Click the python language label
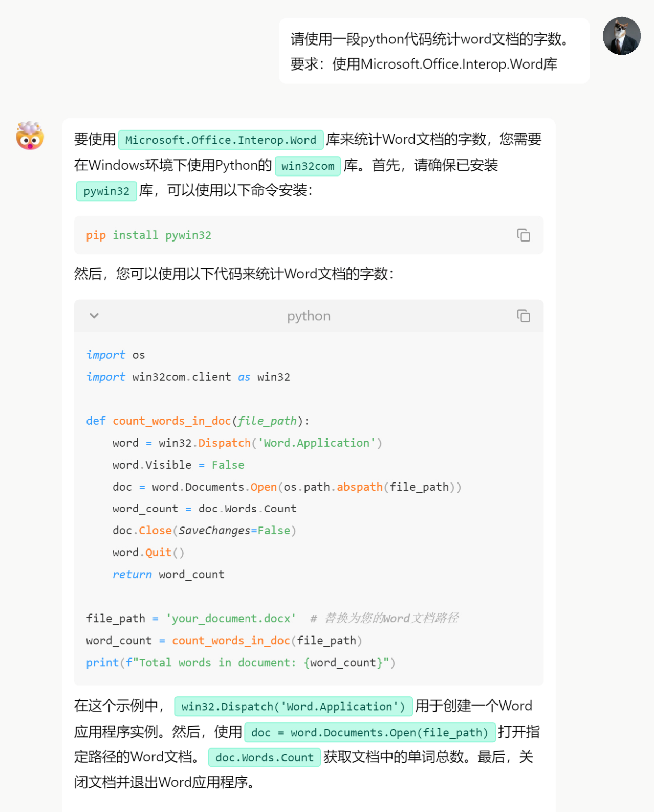 [309, 316]
